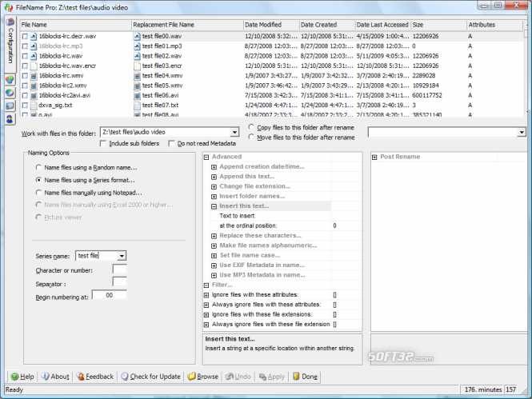Click the file icon of dxva_sig.txt
532x399 pixels.
coord(34,105)
